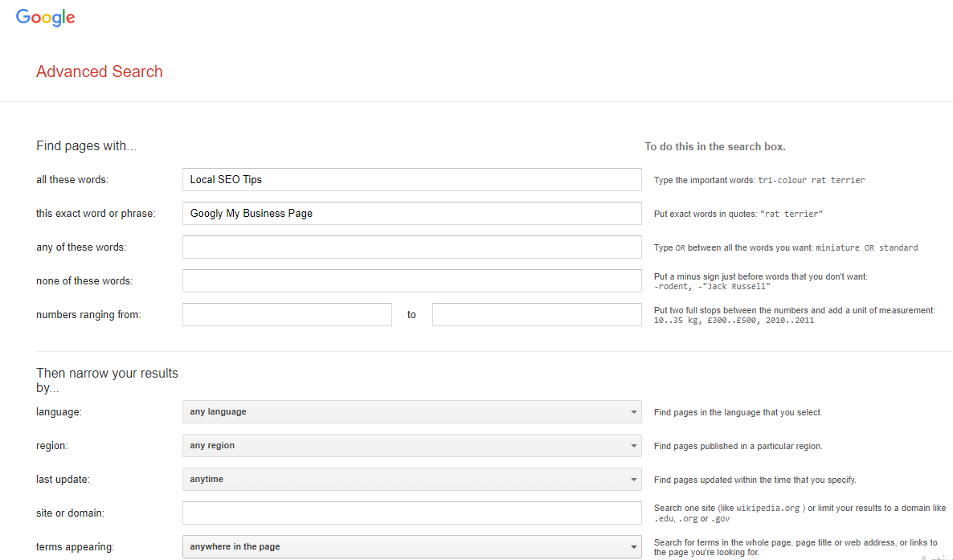Focus the 'site or domain' field
Screen dimensions: 953x560
point(411,513)
